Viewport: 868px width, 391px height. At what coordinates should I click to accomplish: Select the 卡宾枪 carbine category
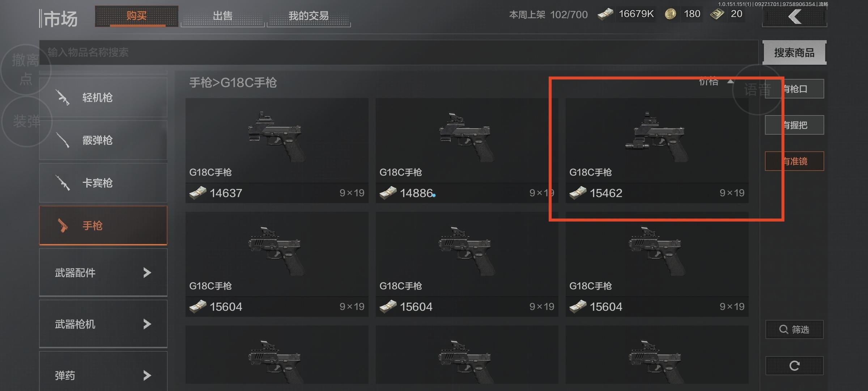103,183
